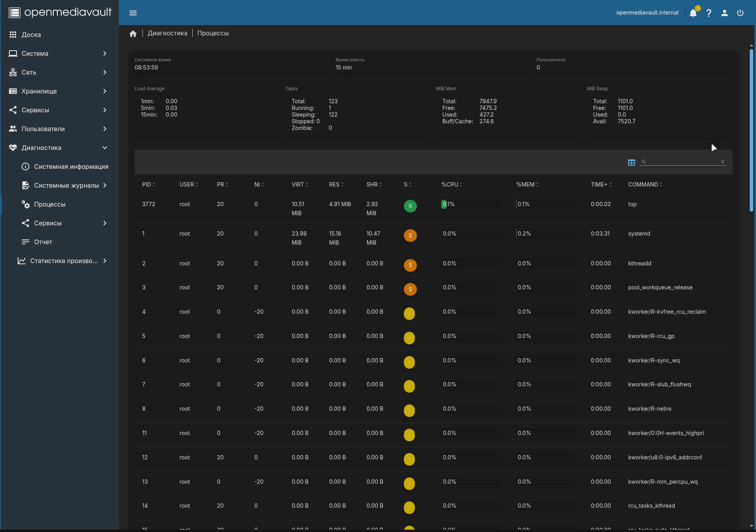Sort table by %CPU column
Image resolution: width=756 pixels, height=532 pixels.
pos(452,185)
